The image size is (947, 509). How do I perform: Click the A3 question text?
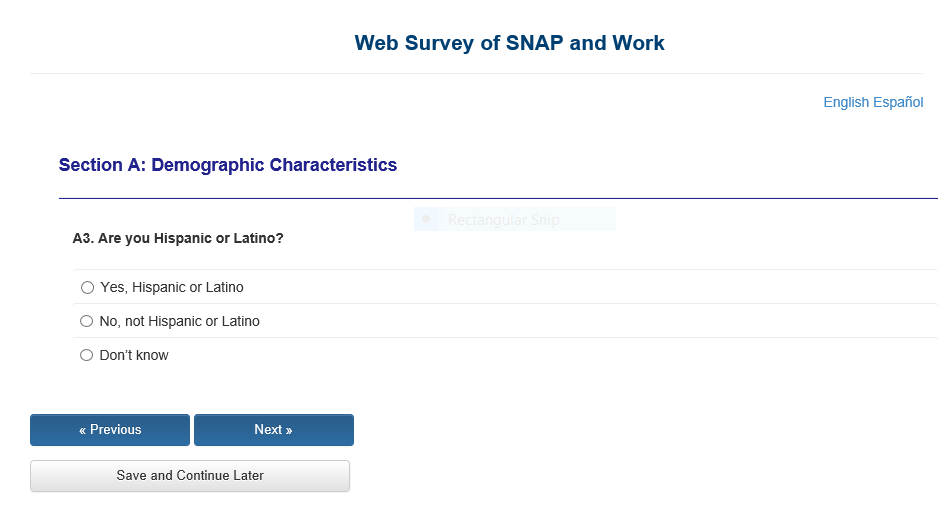tap(178, 239)
